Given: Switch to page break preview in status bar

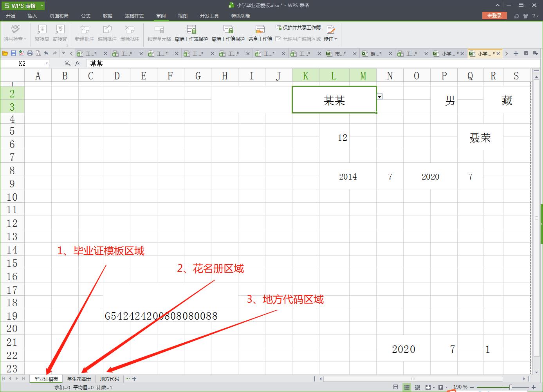Looking at the screenshot, I should point(417,387).
